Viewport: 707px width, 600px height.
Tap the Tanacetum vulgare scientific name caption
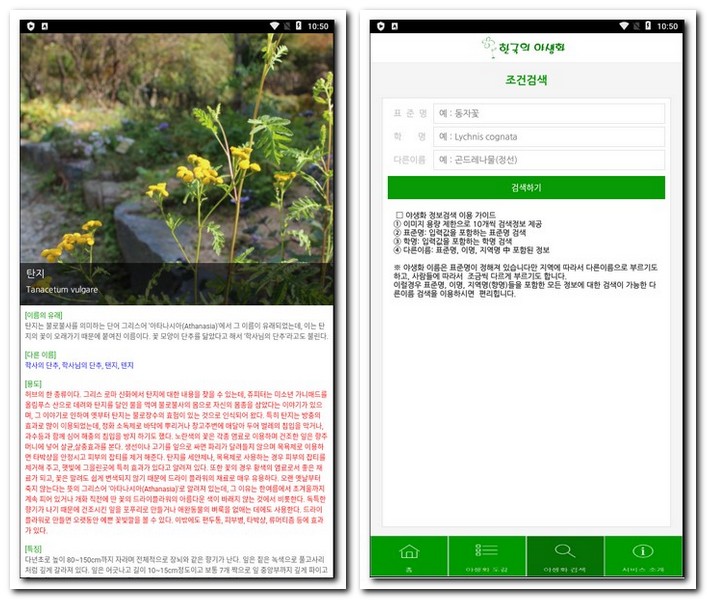[x=62, y=290]
